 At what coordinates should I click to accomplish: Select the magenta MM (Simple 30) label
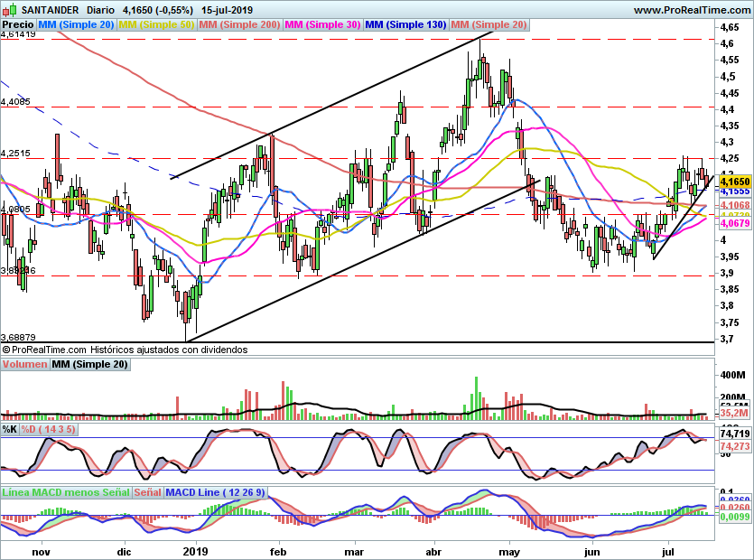tap(322, 24)
